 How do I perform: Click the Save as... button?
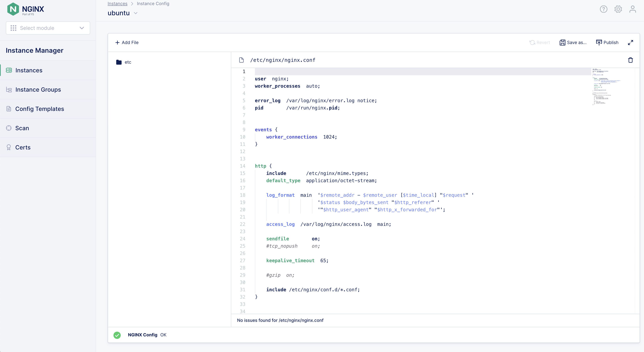573,43
